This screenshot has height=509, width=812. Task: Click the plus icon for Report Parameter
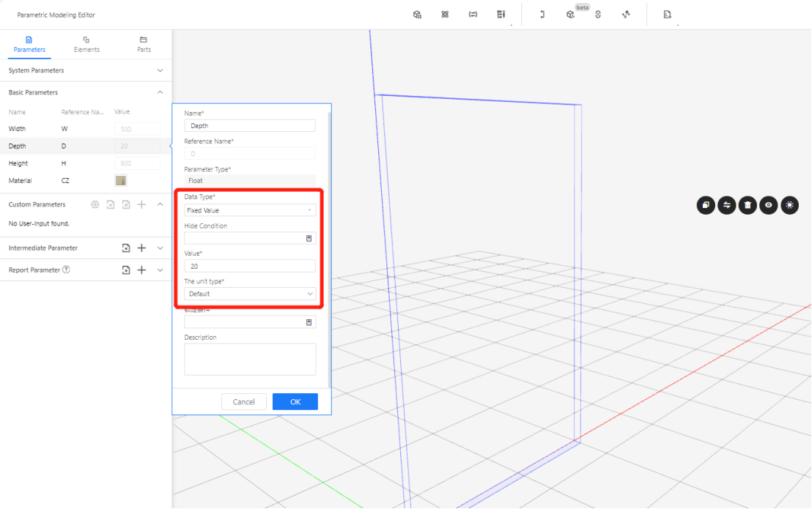tap(142, 270)
